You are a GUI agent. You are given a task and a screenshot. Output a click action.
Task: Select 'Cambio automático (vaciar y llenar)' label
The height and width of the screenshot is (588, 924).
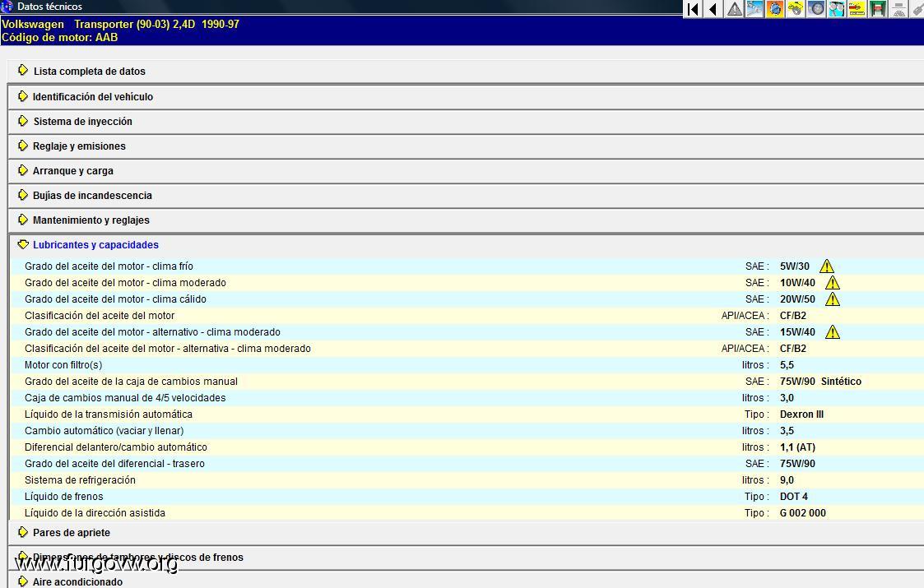[104, 431]
